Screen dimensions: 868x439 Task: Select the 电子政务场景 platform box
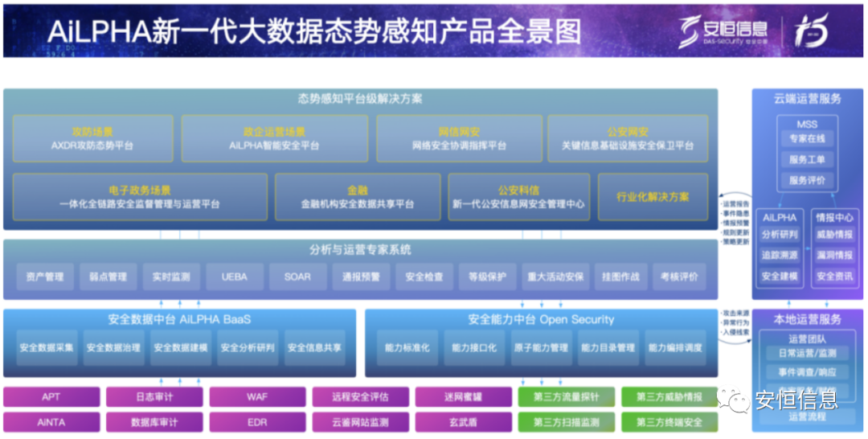tap(140, 197)
